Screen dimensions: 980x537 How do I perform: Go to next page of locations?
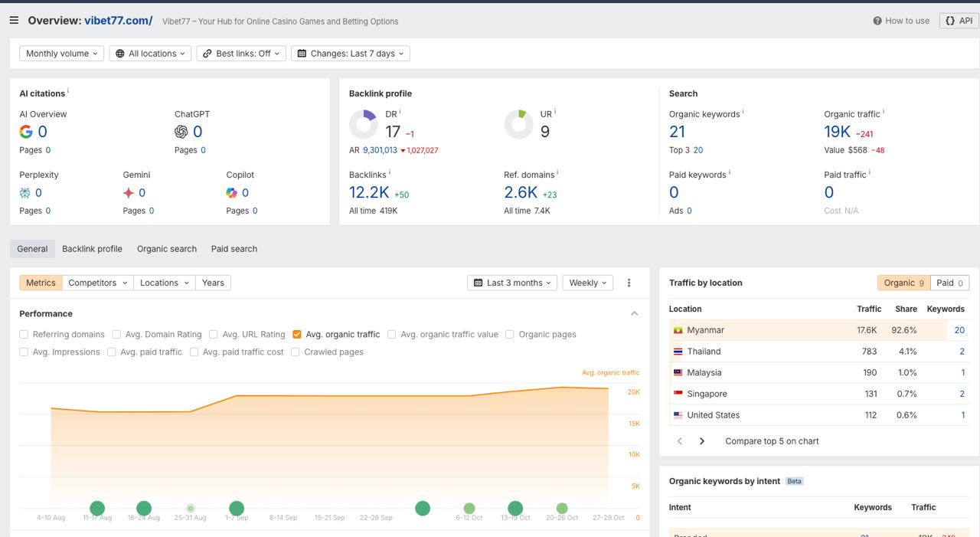point(701,441)
